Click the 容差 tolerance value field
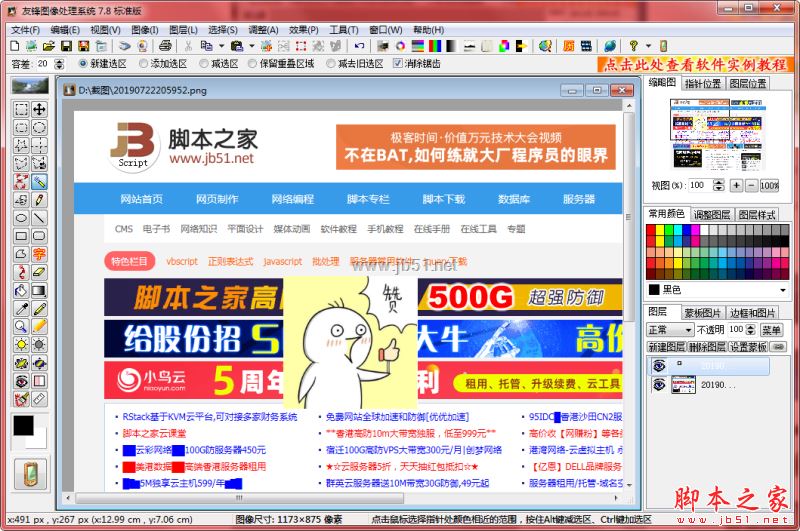The image size is (800, 531). (43, 64)
